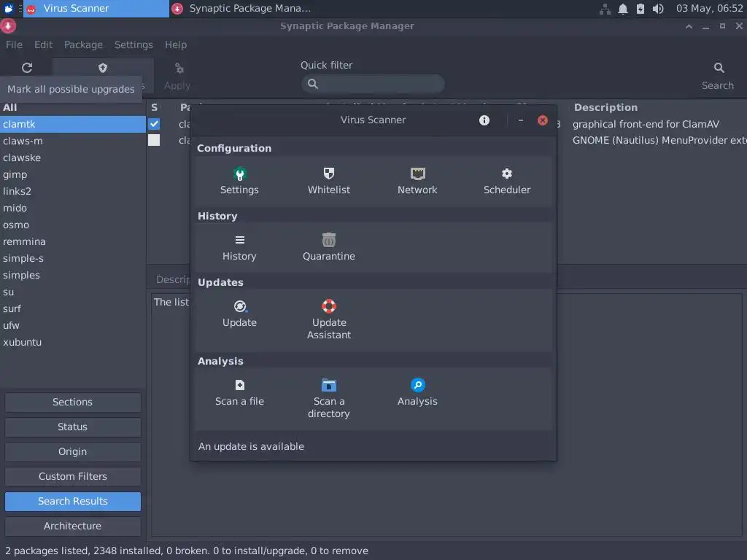The image size is (747, 560).
Task: Close the Virus Scanner dialog
Action: point(542,120)
